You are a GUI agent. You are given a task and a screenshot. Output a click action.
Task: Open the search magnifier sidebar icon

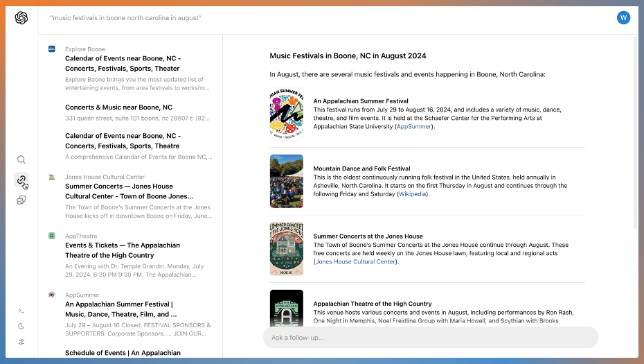point(21,159)
